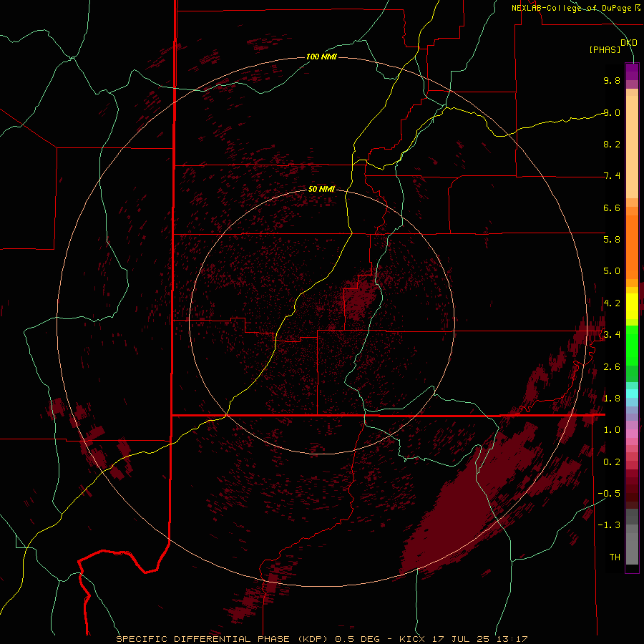Image resolution: width=644 pixels, height=644 pixels.
Task: Click the SPECIFIC DIFFERENTIAL PHASE (KDP) product title
Action: pos(222,639)
